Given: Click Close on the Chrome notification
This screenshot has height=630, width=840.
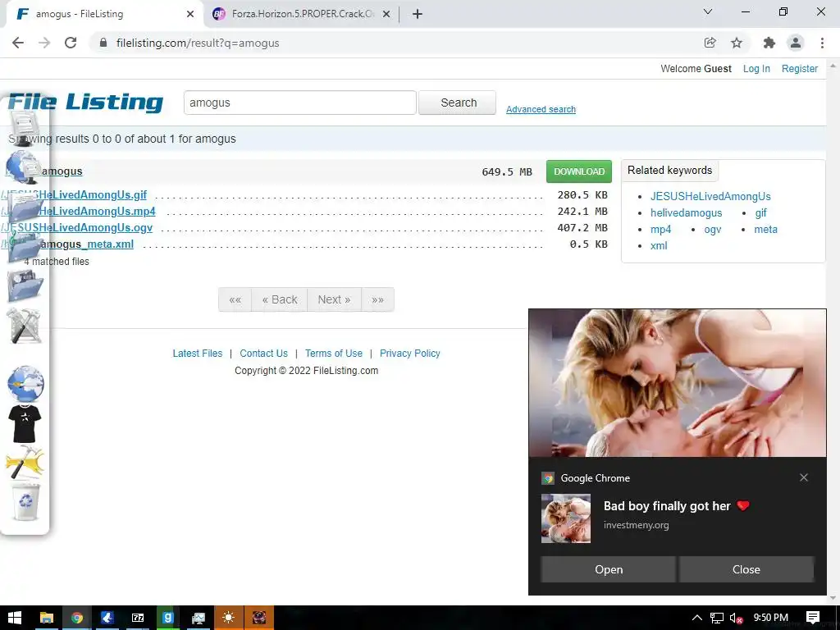Looking at the screenshot, I should tap(746, 569).
